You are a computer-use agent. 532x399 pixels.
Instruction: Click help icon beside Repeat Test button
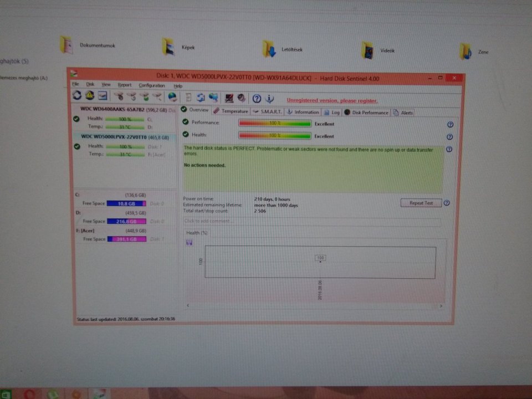coord(447,203)
